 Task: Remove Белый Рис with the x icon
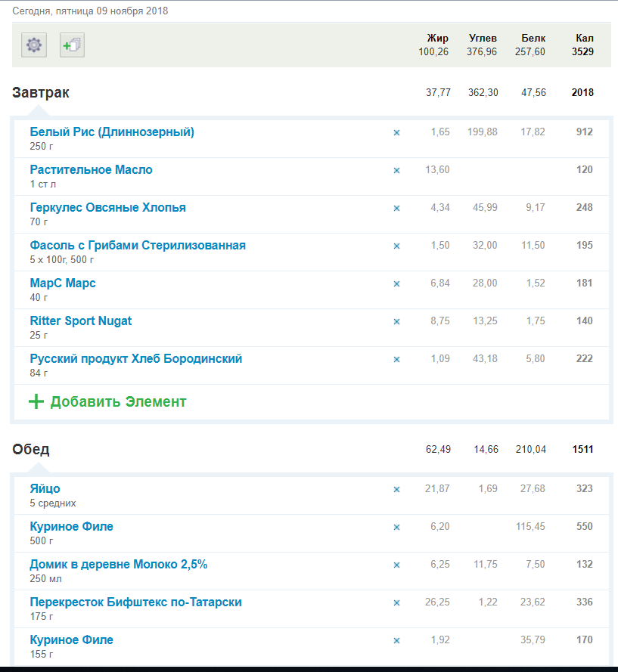pyautogui.click(x=396, y=133)
